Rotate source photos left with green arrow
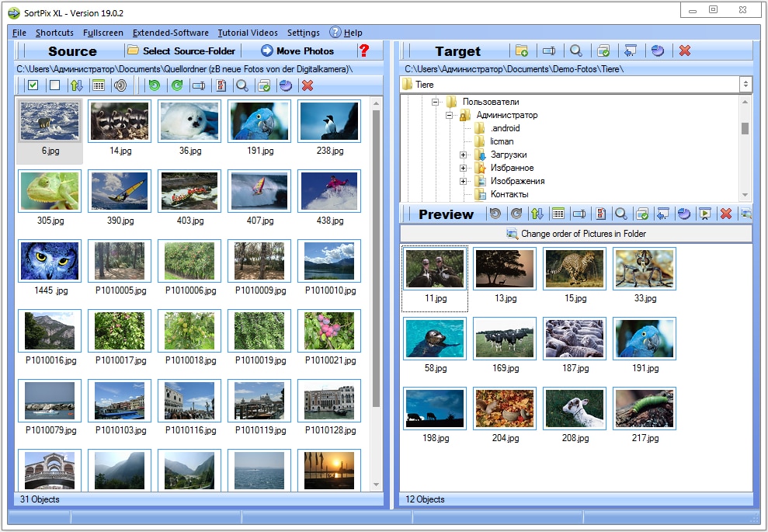This screenshot has height=532, width=768. (x=155, y=85)
